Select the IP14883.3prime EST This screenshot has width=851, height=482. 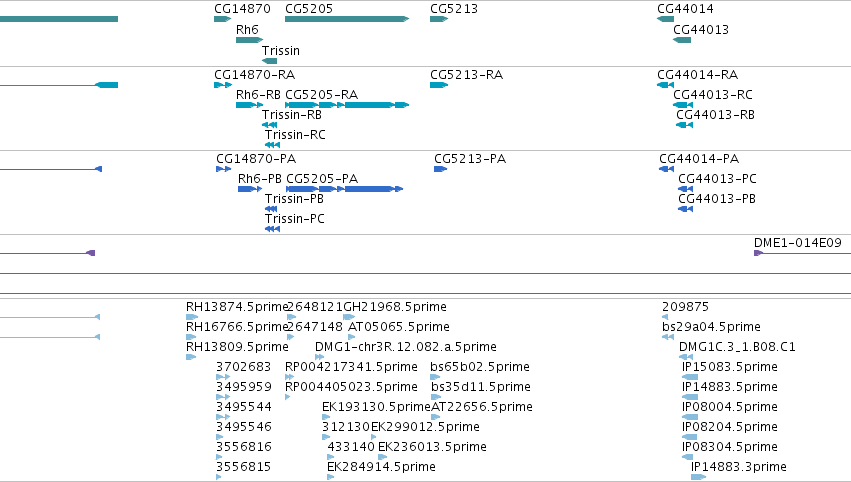tap(698, 477)
